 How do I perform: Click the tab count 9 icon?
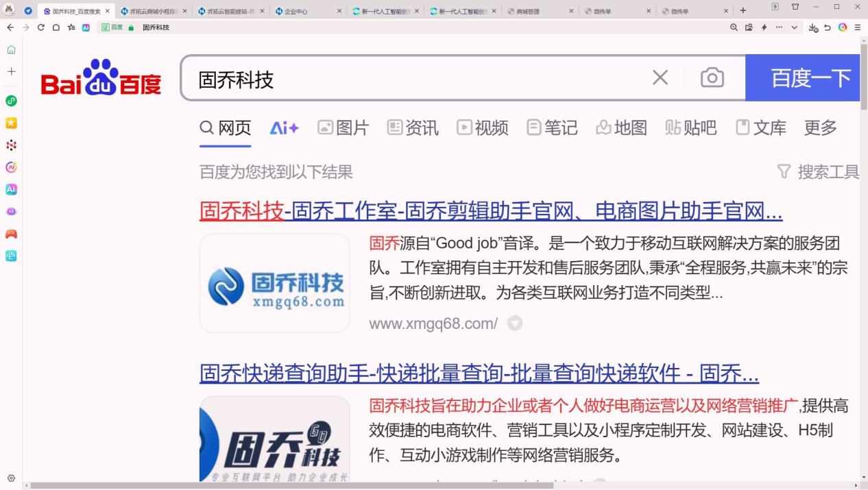[775, 6]
